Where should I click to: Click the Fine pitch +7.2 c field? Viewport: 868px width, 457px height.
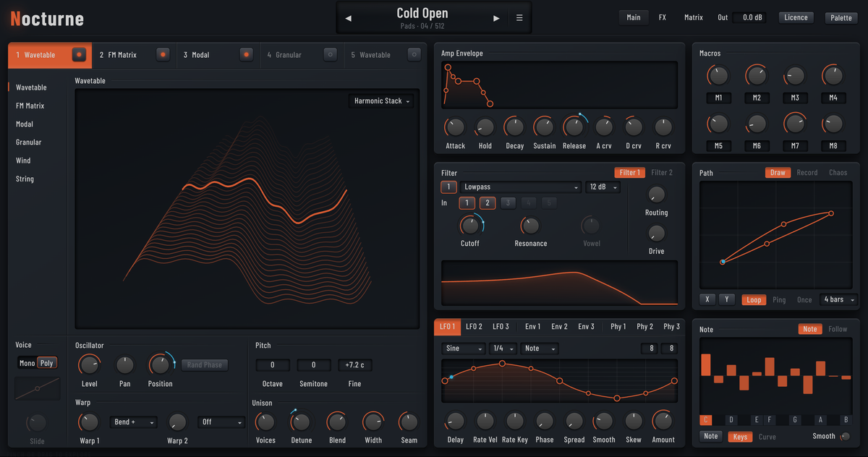click(354, 365)
